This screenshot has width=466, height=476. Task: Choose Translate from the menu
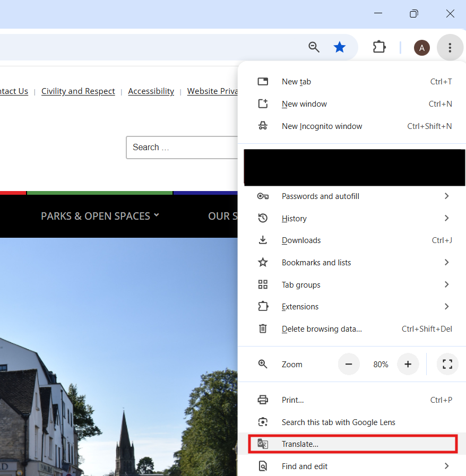tap(353, 444)
